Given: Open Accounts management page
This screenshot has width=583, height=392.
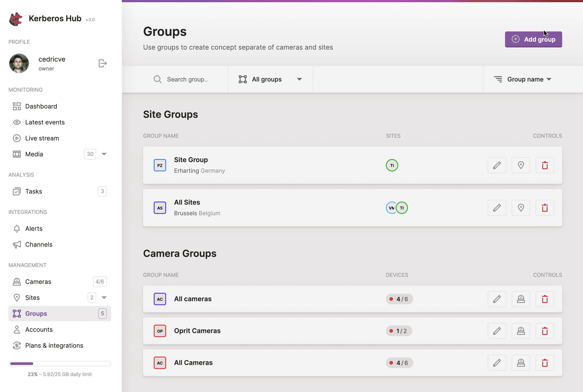Looking at the screenshot, I should (39, 330).
